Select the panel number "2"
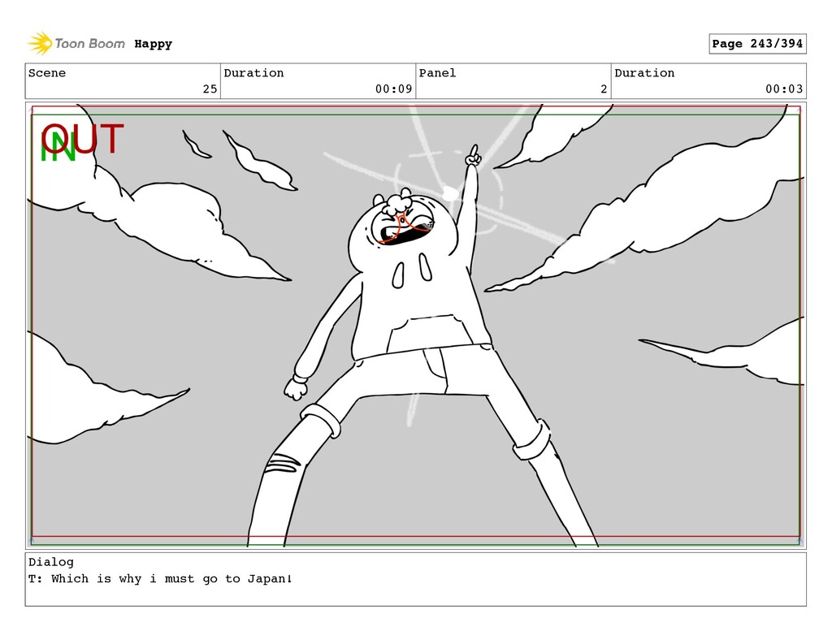 coord(604,89)
